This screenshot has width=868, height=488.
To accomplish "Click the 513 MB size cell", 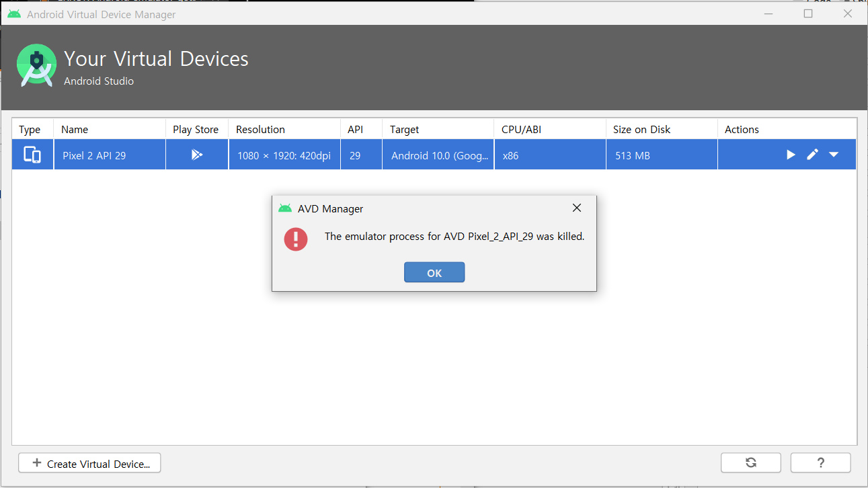I will [x=662, y=155].
